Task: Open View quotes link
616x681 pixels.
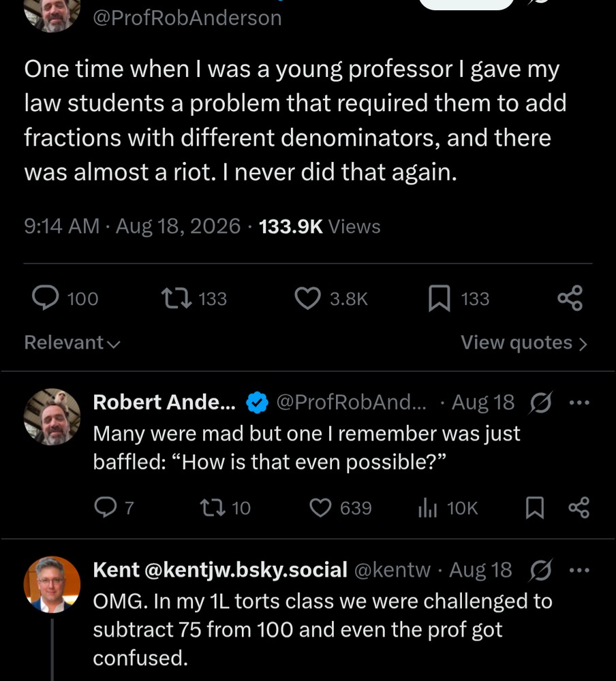Action: [524, 343]
